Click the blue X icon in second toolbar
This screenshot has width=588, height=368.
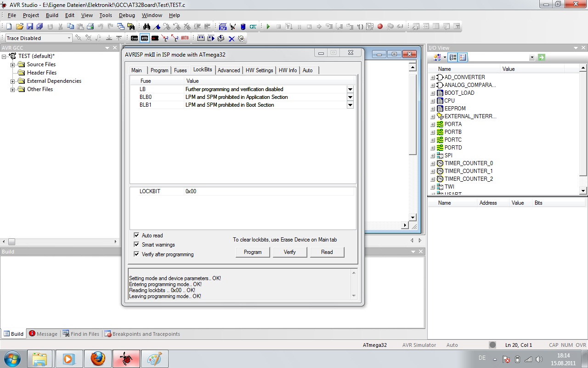232,38
